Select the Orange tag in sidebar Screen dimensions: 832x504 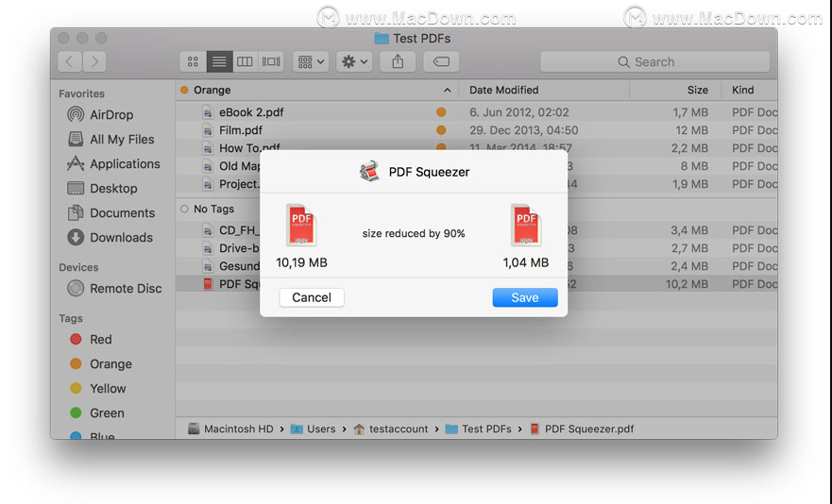coord(101,364)
